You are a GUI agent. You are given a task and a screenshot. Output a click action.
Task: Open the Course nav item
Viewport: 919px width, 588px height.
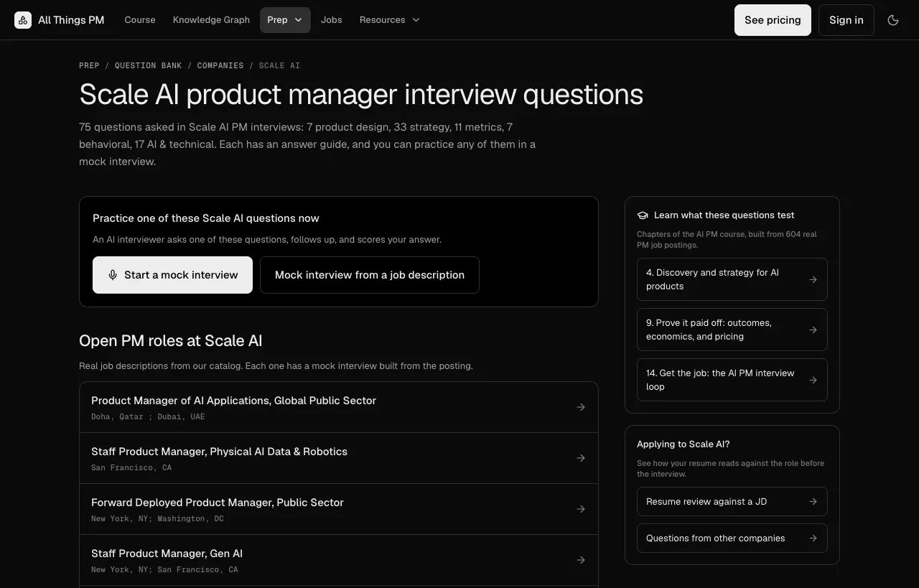[140, 20]
